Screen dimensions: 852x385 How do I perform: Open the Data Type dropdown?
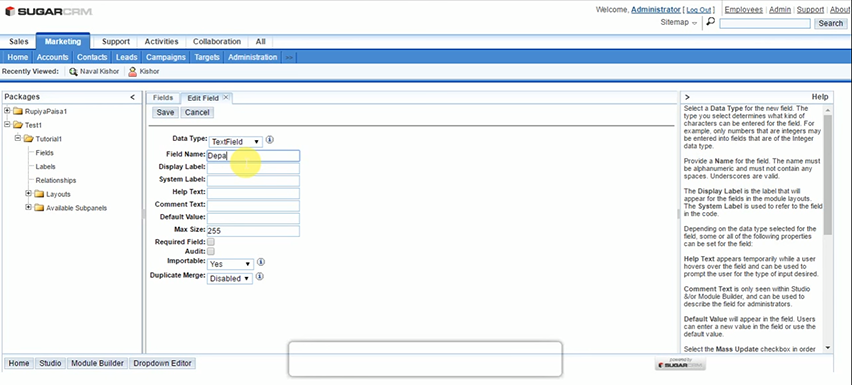pos(235,142)
